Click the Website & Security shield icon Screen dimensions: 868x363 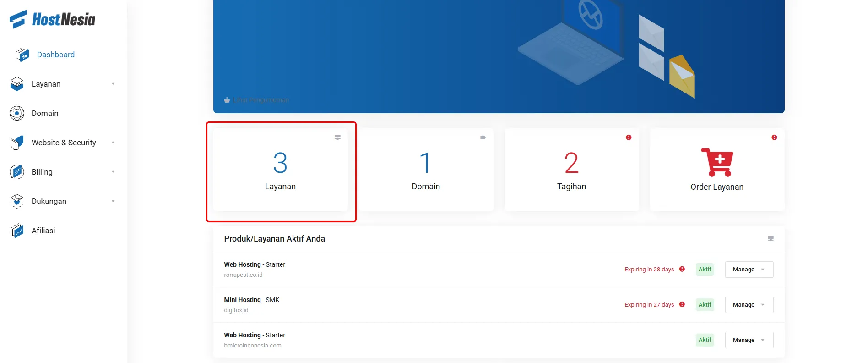pos(17,143)
